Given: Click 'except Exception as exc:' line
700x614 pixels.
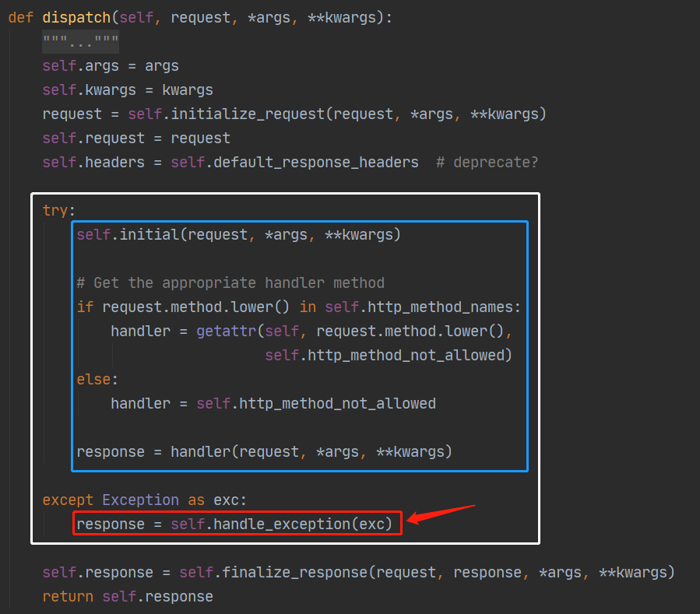Looking at the screenshot, I should coord(144,500).
